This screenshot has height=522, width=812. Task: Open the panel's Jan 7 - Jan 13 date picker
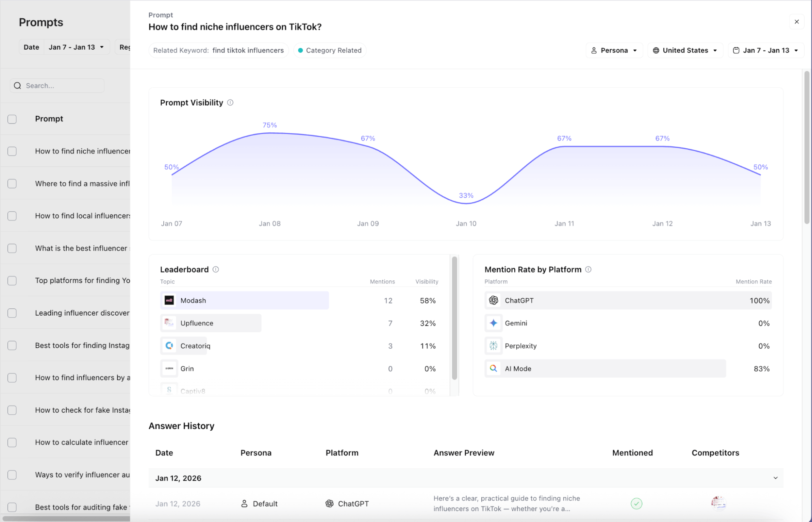click(766, 50)
